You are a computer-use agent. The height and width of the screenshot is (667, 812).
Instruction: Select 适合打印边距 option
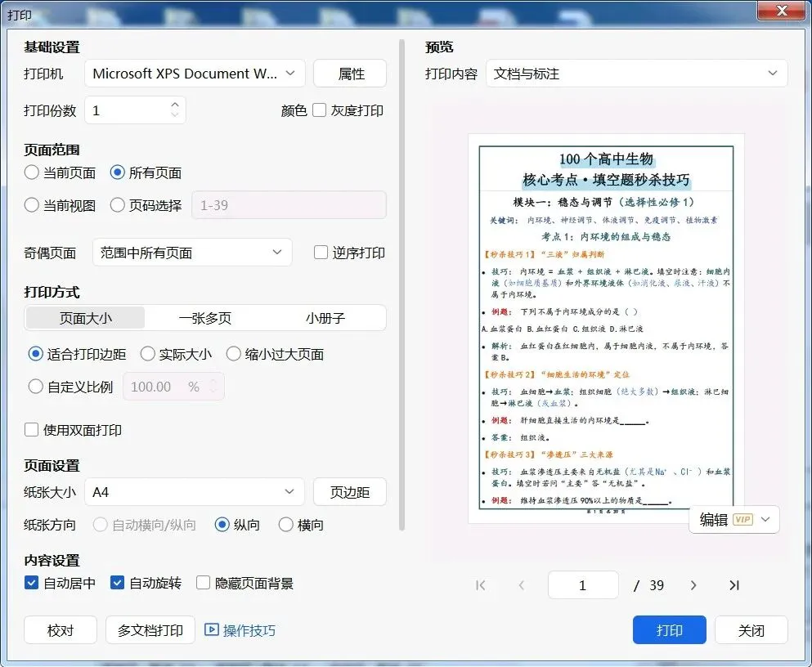click(35, 354)
